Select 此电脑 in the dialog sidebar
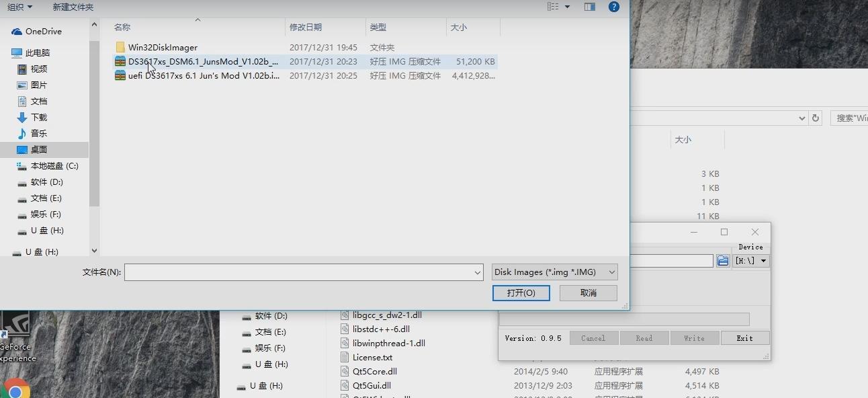The height and width of the screenshot is (398, 868). [x=38, y=52]
